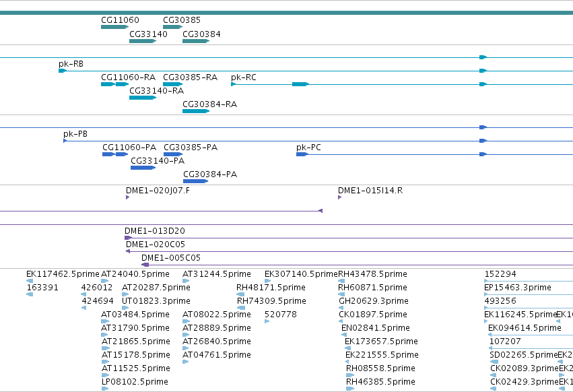Click the AT24040.5prime EST
The height and width of the screenshot is (392, 573).
(x=105, y=281)
